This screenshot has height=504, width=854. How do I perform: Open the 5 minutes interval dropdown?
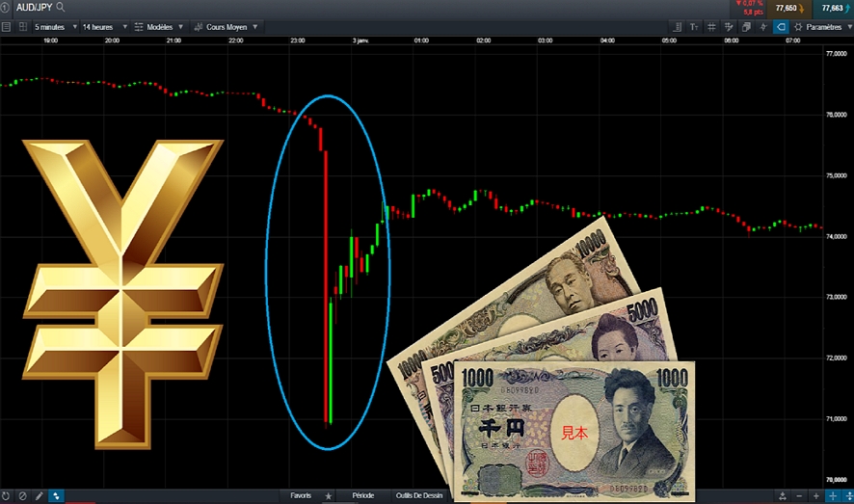click(x=55, y=27)
